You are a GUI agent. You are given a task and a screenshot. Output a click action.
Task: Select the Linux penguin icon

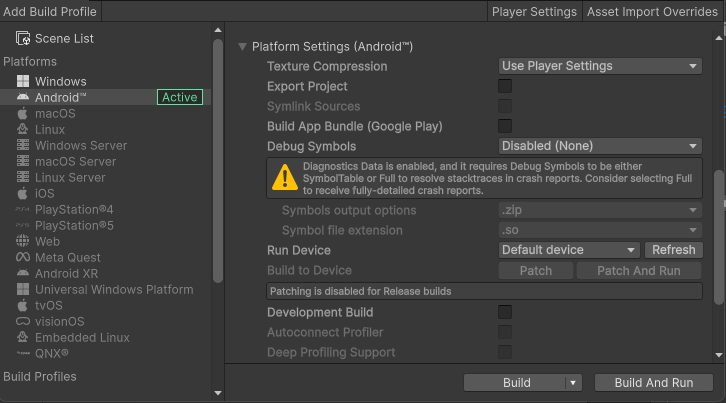click(23, 130)
